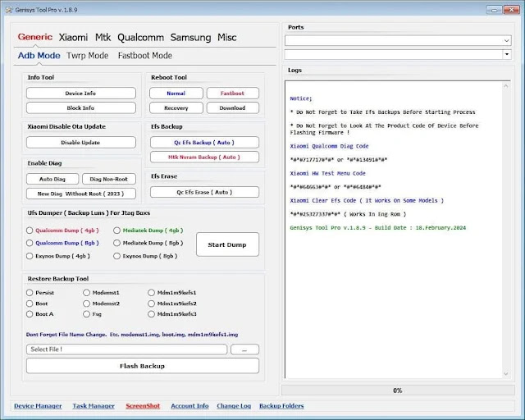Viewport: 525px width, 420px height.
Task: Switch to the Samsung tab
Action: pyautogui.click(x=190, y=37)
